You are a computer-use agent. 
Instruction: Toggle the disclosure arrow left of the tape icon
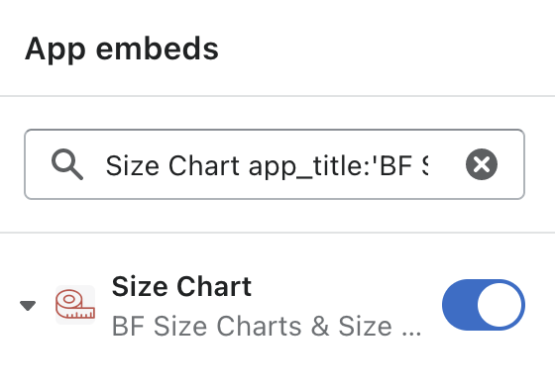(28, 306)
